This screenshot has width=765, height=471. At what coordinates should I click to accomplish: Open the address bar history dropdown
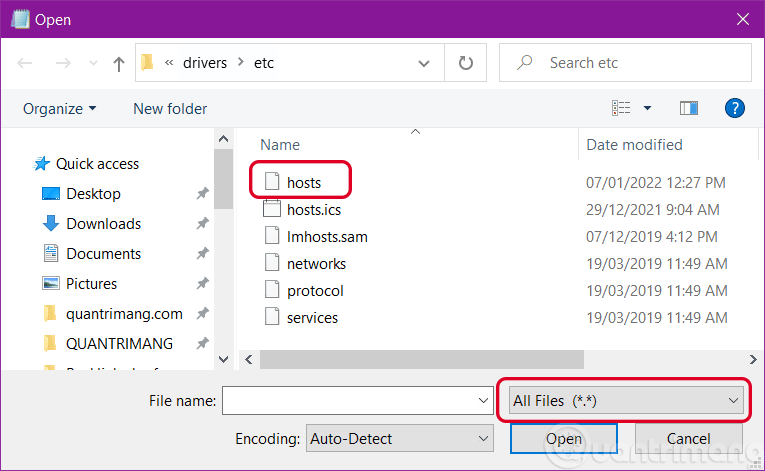[425, 63]
